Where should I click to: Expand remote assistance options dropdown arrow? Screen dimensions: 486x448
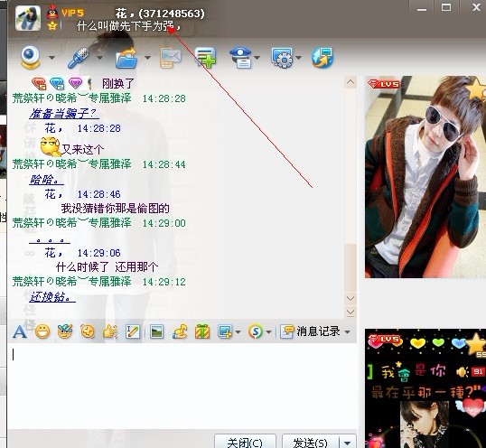(x=298, y=58)
